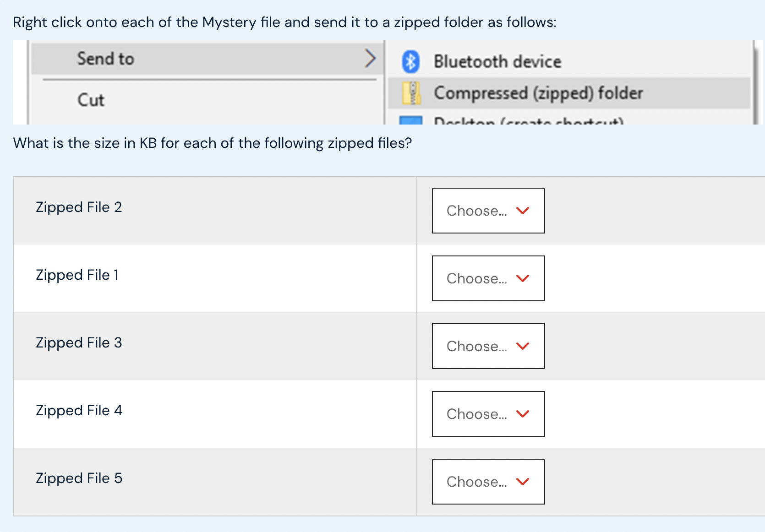This screenshot has height=532, width=765.
Task: Click the red chevron on Zipped File 5 dropdown
Action: 523,482
